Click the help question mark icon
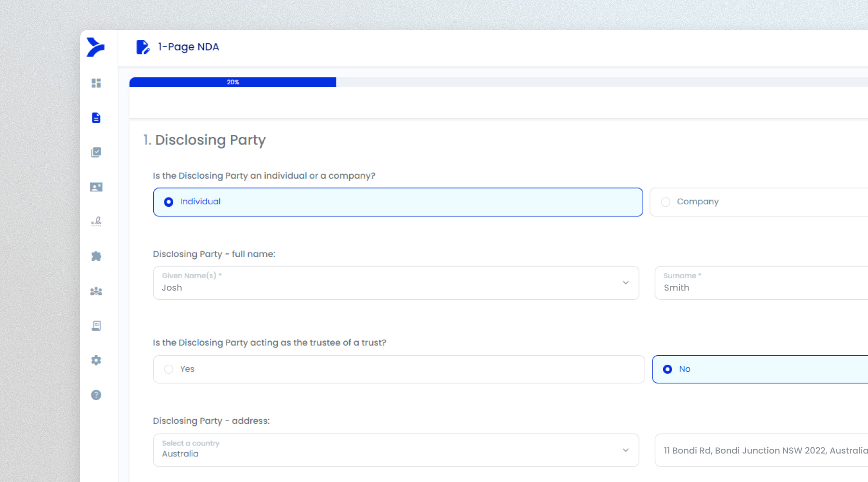The image size is (868, 482). point(96,395)
